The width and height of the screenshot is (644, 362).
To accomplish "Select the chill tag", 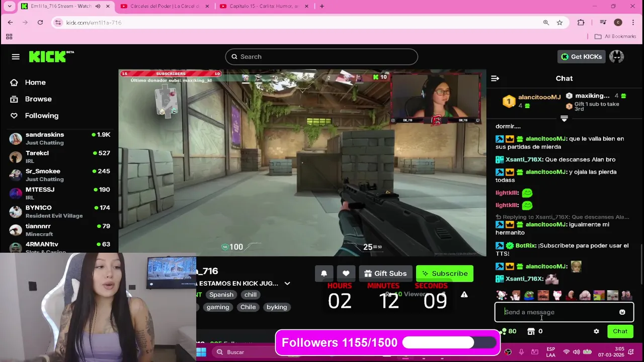I will [251, 295].
